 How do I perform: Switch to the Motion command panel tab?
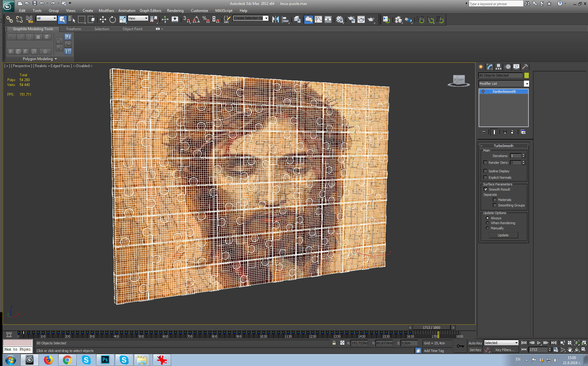click(x=507, y=67)
